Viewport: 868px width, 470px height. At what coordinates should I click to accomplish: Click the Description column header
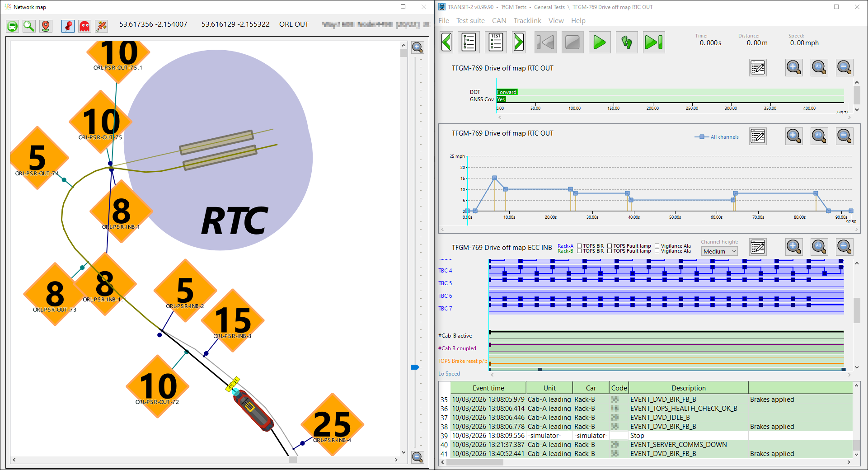688,388
